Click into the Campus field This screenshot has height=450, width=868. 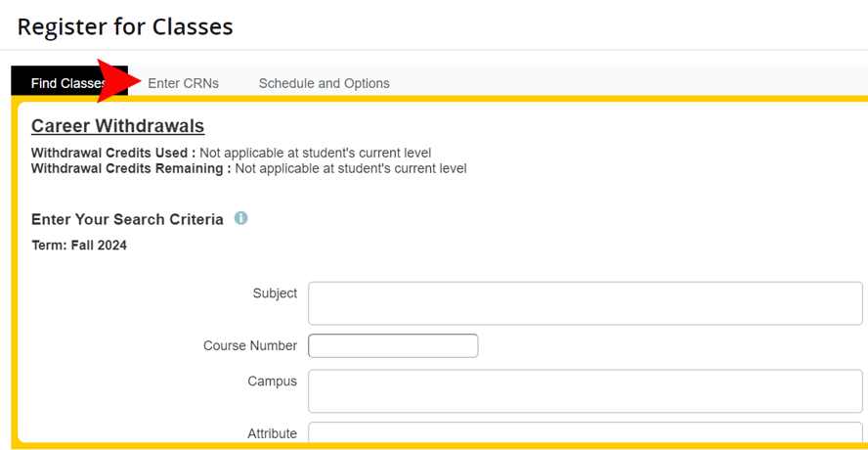pyautogui.click(x=586, y=391)
